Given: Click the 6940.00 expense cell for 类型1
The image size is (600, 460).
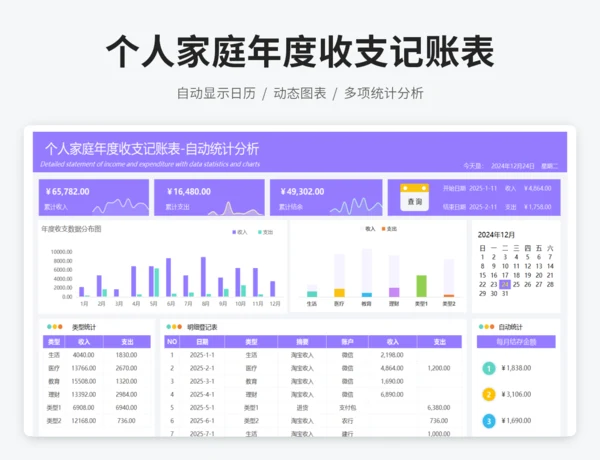Looking at the screenshot, I should point(126,408).
